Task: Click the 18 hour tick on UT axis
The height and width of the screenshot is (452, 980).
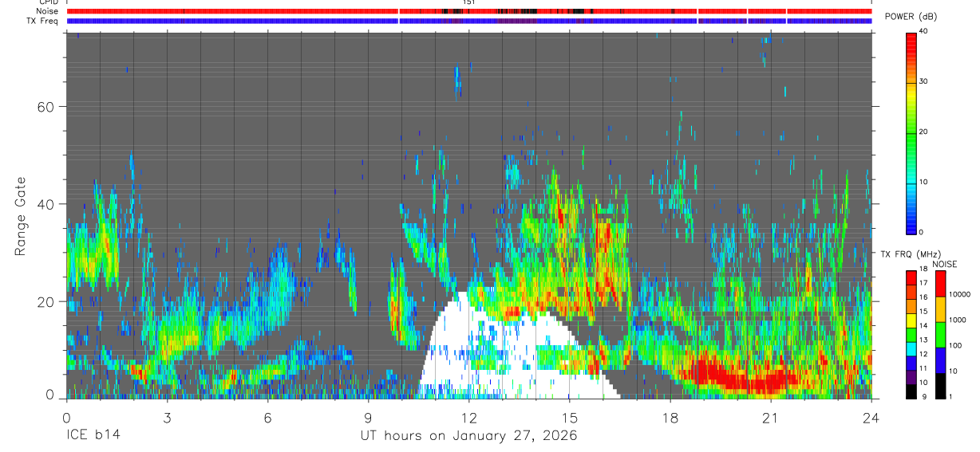Action: point(670,417)
